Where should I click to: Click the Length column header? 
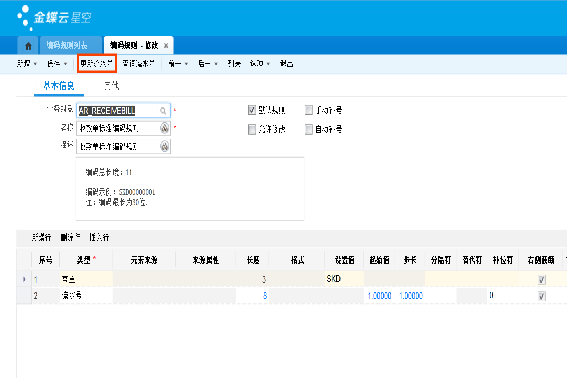coord(253,260)
